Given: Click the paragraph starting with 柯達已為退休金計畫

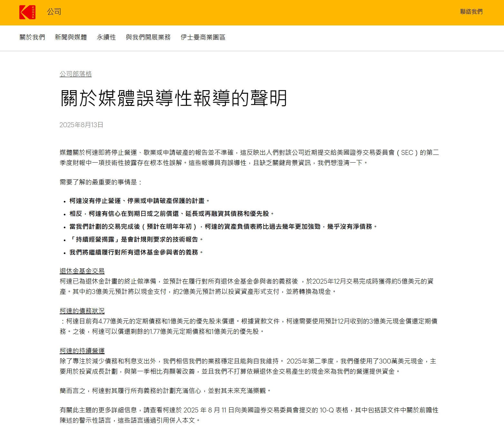Looking at the screenshot, I should (247, 287).
